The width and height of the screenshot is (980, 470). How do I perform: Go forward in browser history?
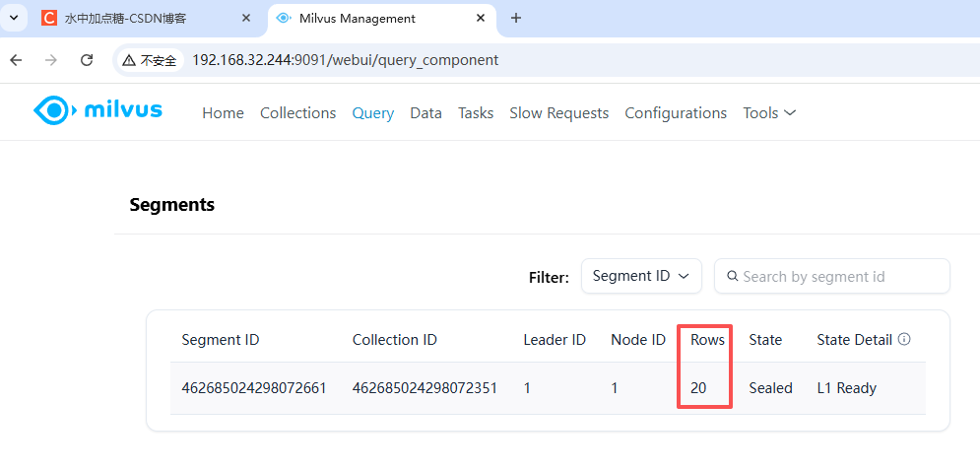(52, 60)
